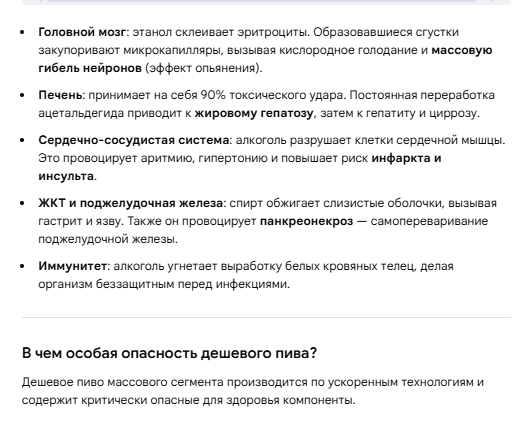Click the text '(эффект опьянения)'

click(203, 68)
